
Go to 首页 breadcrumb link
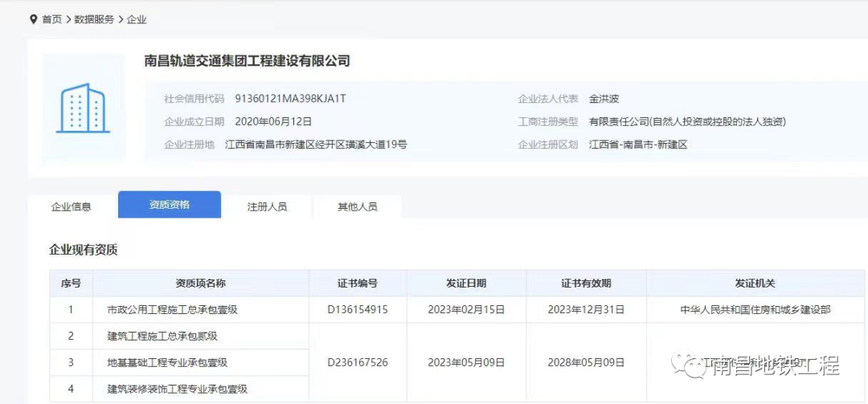[52, 19]
